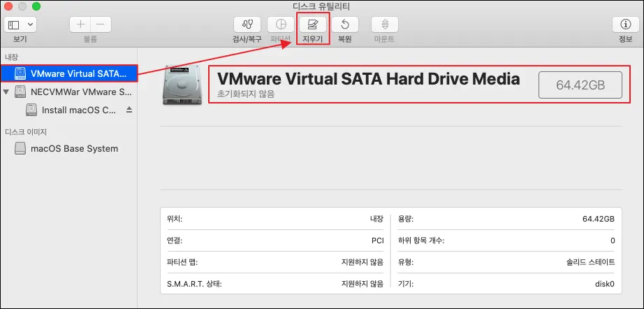Click the 하위 항목 개수: row label
Image resolution: width=644 pixels, height=309 pixels.
click(421, 240)
